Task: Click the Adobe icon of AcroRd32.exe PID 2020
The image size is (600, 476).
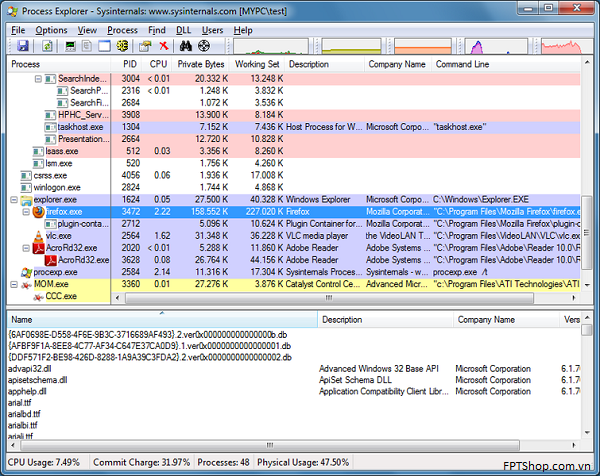Action: click(x=38, y=248)
